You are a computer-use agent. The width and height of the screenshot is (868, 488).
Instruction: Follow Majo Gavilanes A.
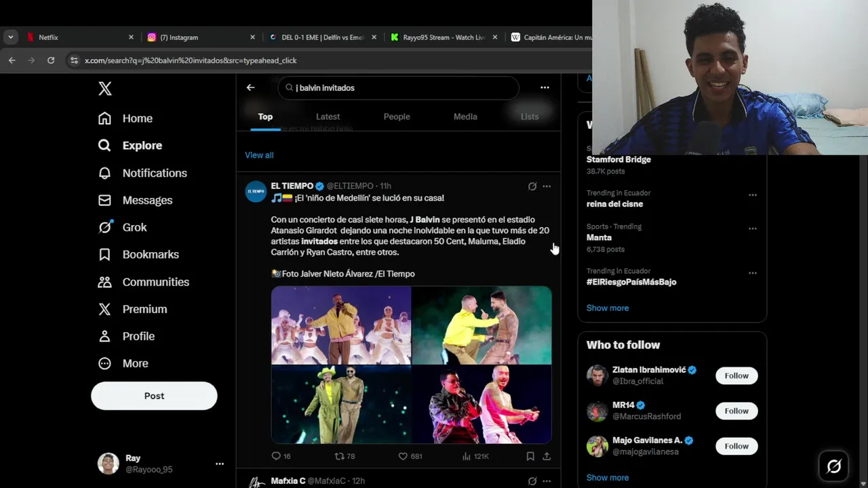[x=736, y=446]
